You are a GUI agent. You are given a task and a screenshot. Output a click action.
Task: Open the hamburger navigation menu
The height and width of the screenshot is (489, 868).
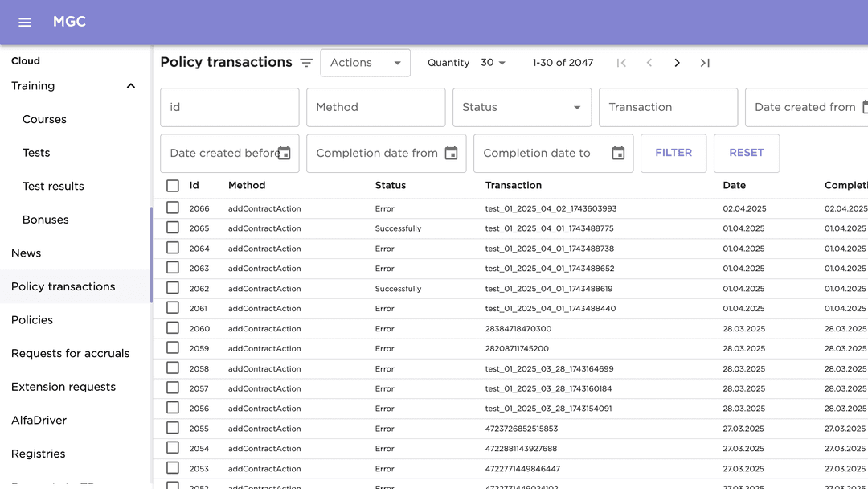(x=25, y=23)
